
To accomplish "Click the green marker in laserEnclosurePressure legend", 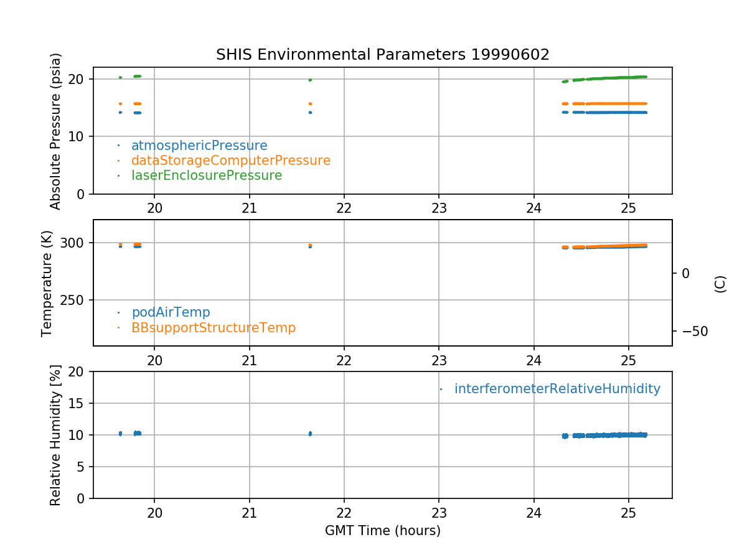I will [x=118, y=175].
